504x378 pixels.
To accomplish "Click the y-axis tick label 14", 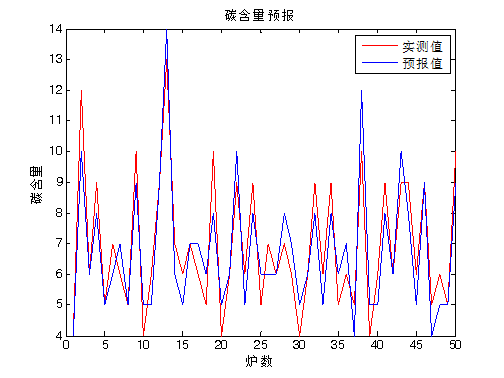I will [56, 29].
